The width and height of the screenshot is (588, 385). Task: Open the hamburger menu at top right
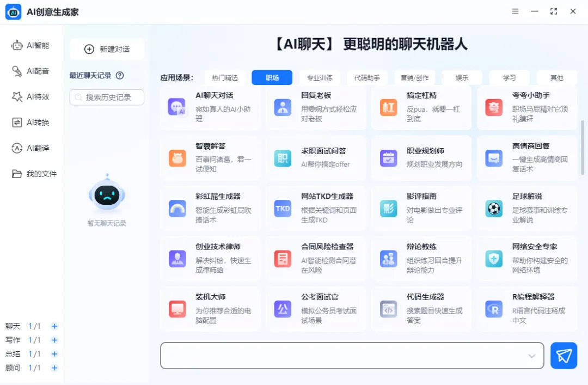click(515, 11)
